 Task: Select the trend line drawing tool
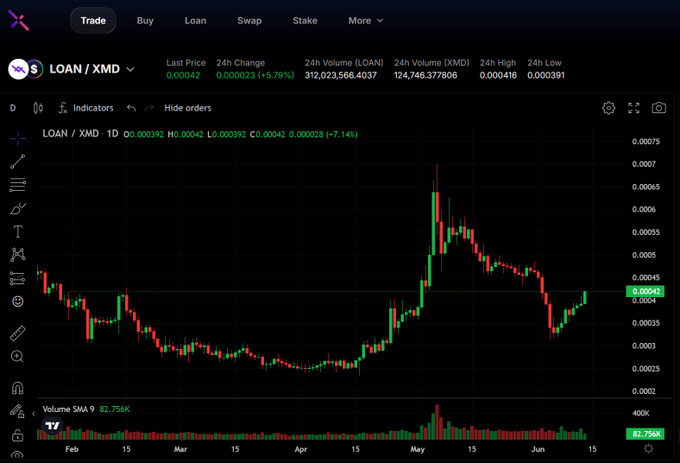18,162
